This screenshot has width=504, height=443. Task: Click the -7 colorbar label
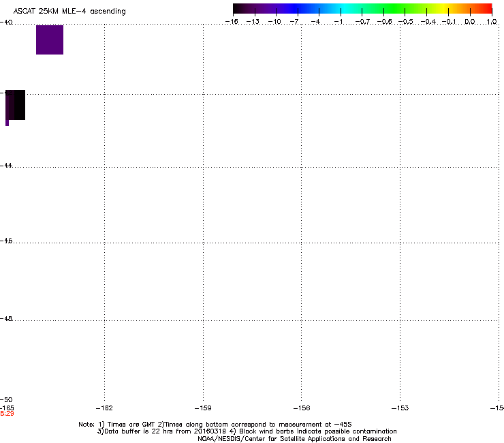pyautogui.click(x=294, y=22)
